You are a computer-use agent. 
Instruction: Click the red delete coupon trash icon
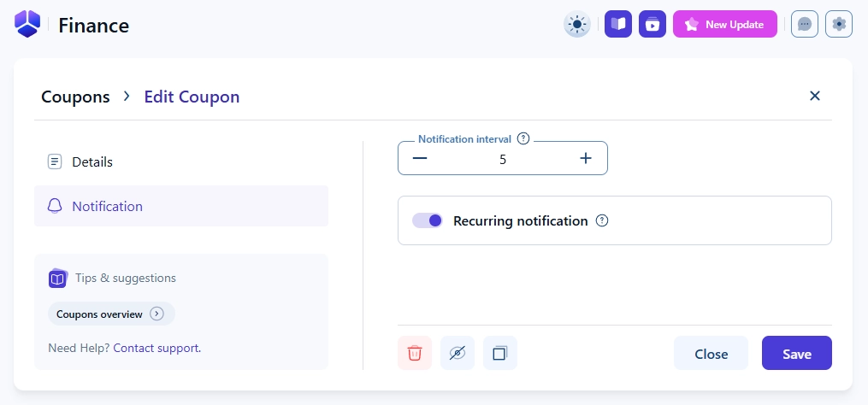pyautogui.click(x=415, y=353)
